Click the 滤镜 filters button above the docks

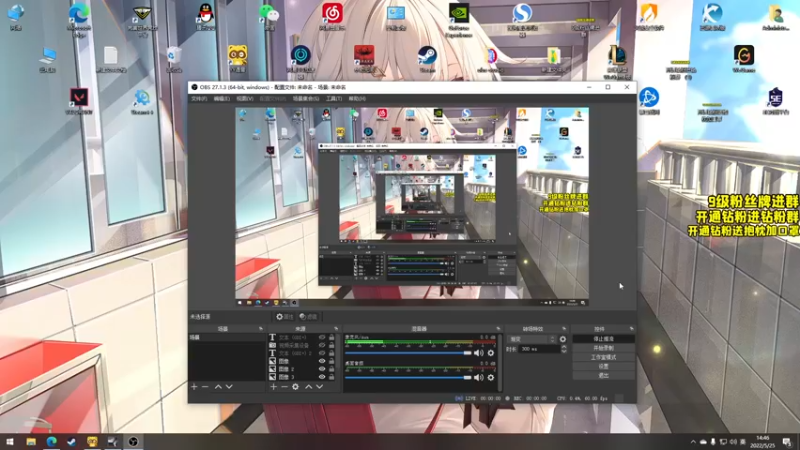pyautogui.click(x=308, y=317)
